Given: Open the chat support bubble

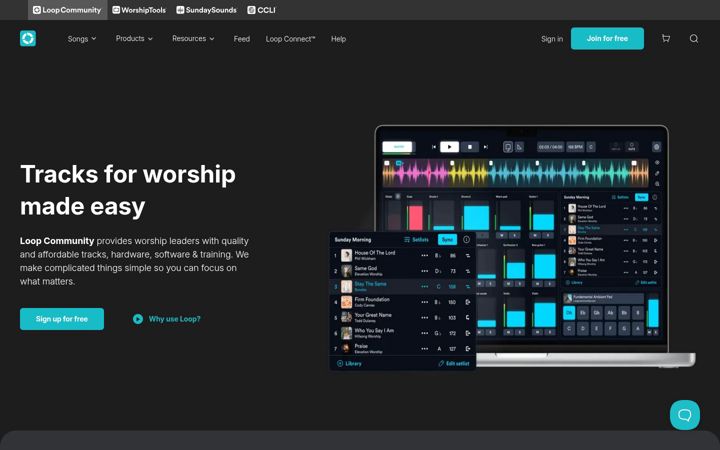Looking at the screenshot, I should (x=685, y=415).
